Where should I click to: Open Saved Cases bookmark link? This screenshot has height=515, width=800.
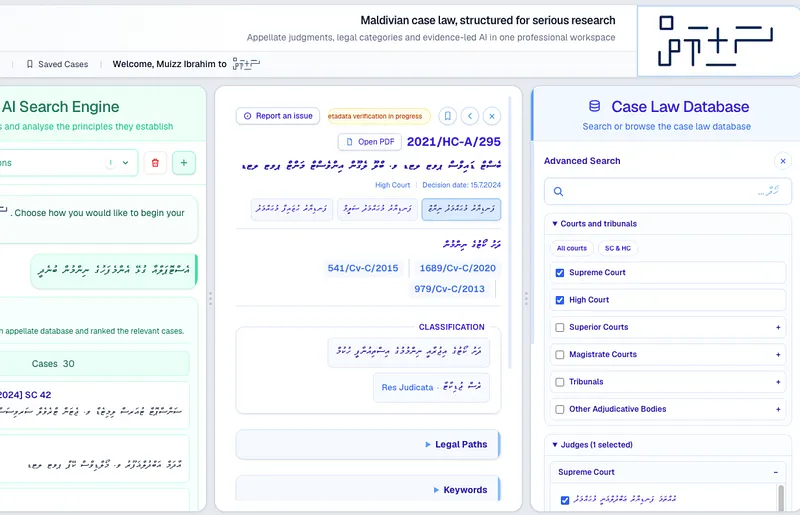(x=57, y=64)
